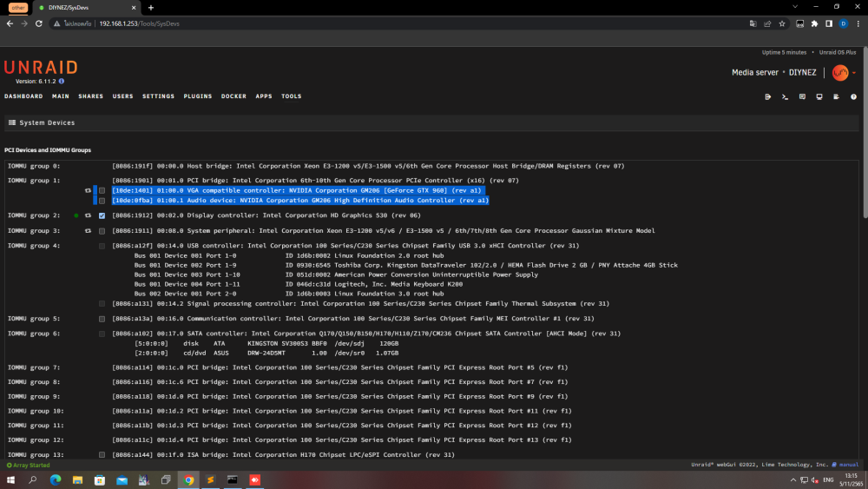
Task: Open Chrome tab search chevron
Action: pos(795,7)
